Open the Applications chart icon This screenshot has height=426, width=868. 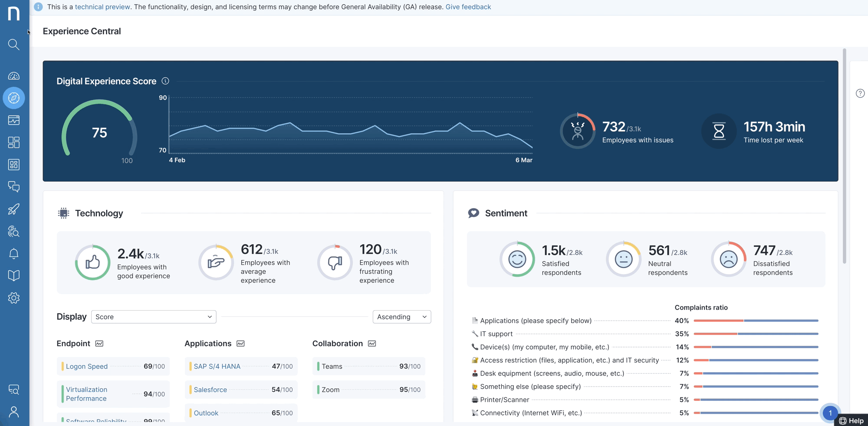click(x=240, y=344)
